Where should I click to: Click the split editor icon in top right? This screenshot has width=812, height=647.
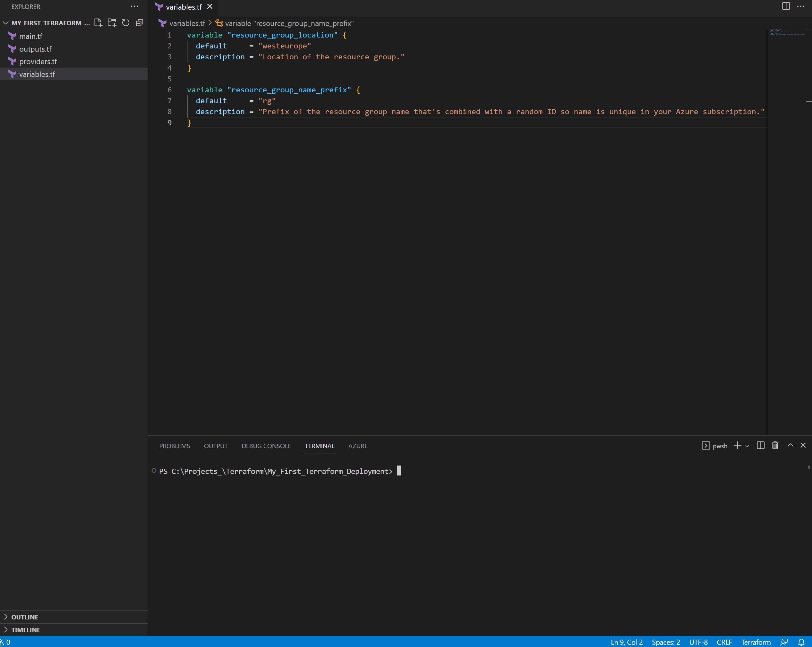(786, 7)
